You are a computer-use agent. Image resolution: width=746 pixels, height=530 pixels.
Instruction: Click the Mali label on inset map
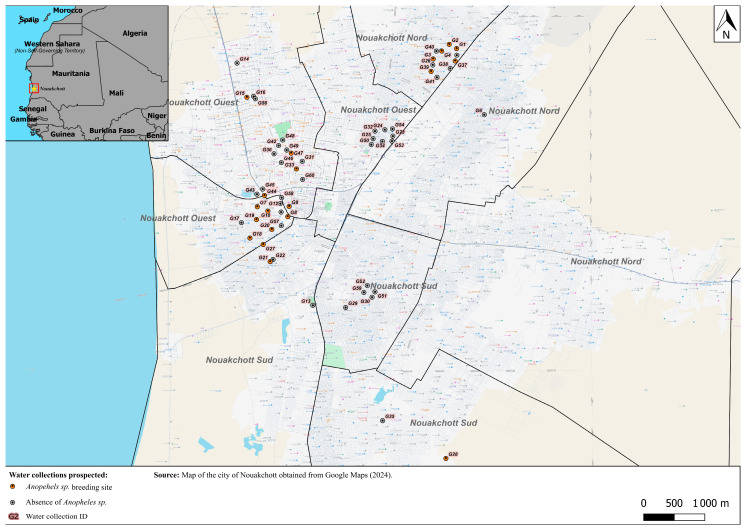116,93
